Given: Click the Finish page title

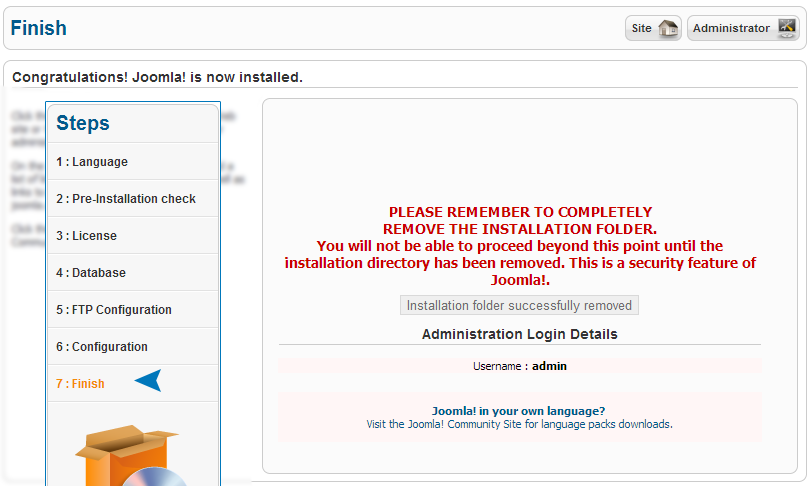Looking at the screenshot, I should [x=38, y=28].
